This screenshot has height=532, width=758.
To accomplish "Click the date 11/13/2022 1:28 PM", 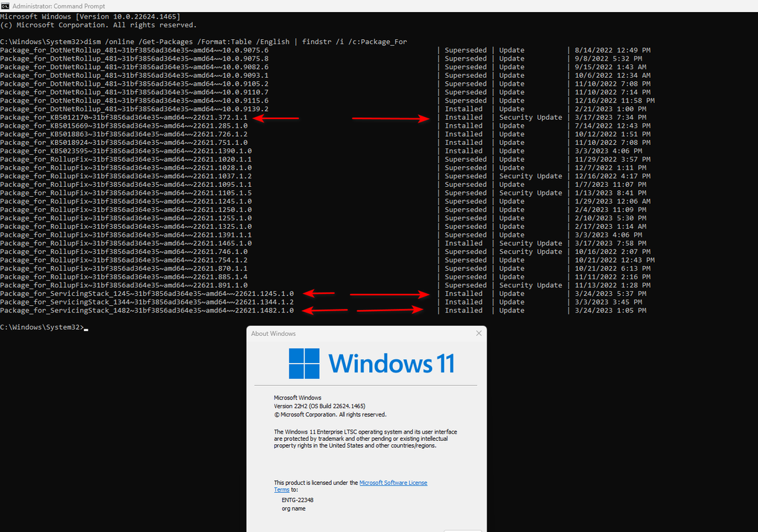I will pyautogui.click(x=612, y=285).
